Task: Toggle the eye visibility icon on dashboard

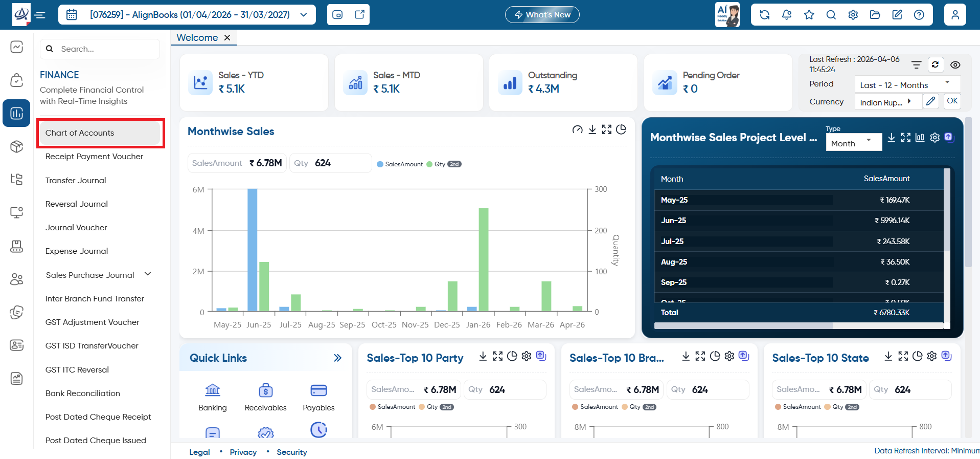Action: (x=955, y=65)
